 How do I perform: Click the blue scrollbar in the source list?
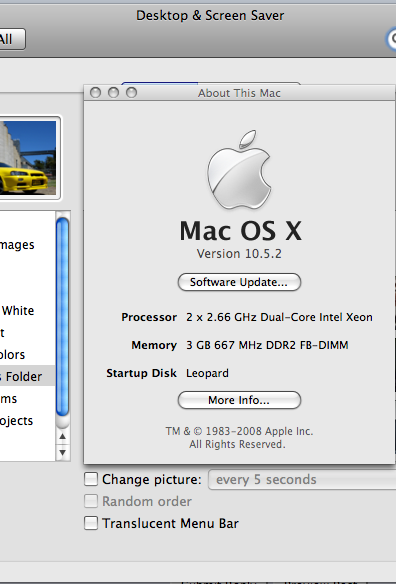click(63, 317)
